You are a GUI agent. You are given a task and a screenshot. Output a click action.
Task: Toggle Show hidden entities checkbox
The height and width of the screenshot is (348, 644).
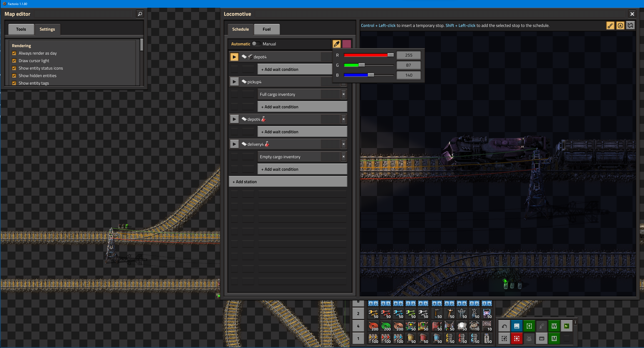click(14, 76)
